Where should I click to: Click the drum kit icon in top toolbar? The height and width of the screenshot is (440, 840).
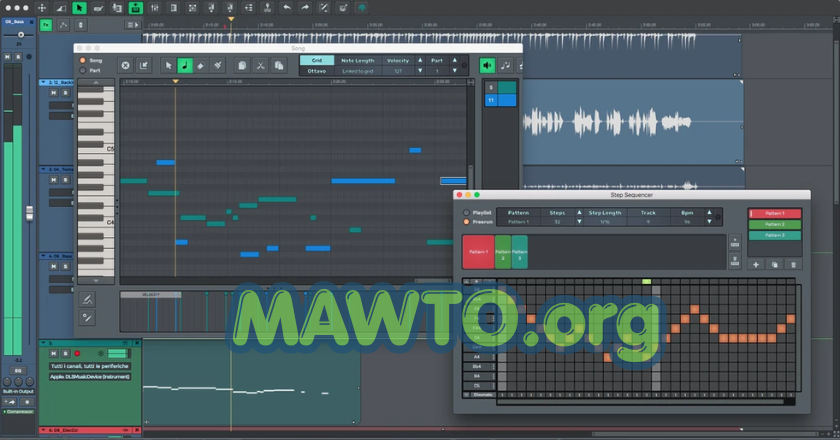point(343,8)
